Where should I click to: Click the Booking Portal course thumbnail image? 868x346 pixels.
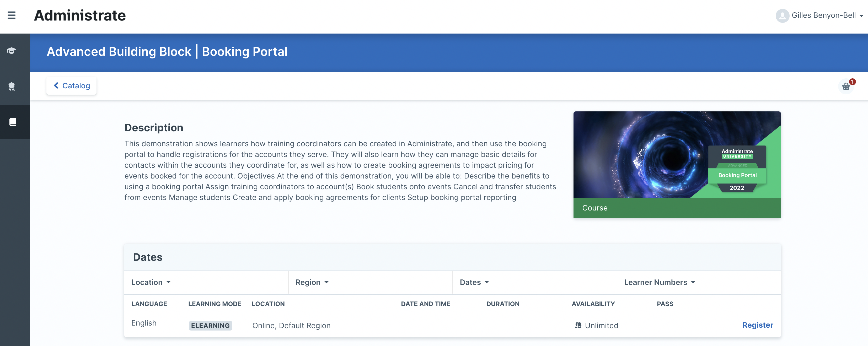point(677,155)
